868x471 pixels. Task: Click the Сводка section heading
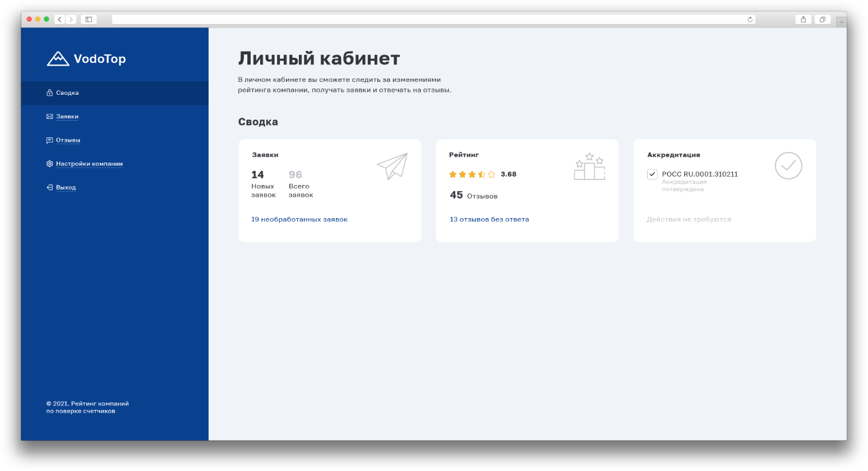tap(258, 122)
